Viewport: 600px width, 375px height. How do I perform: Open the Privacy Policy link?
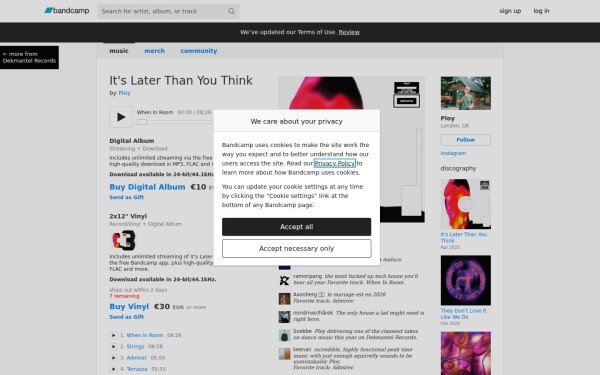click(334, 163)
